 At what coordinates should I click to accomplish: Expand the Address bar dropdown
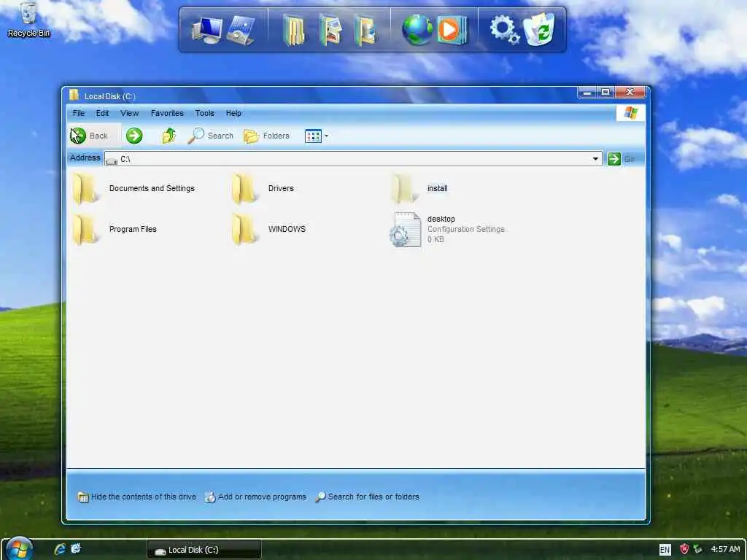[x=595, y=158]
